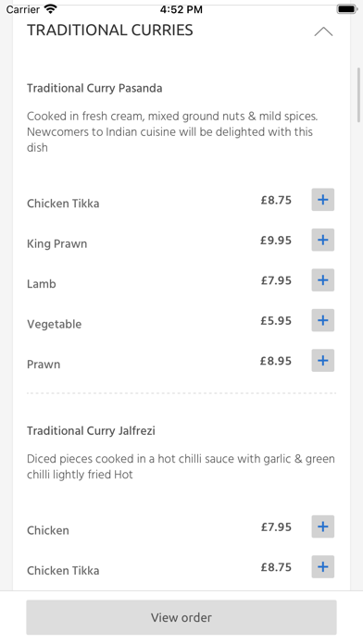Add Jalfrezi Chicken Tikka using plus icon
Image resolution: width=363 pixels, height=644 pixels.
coord(322,567)
